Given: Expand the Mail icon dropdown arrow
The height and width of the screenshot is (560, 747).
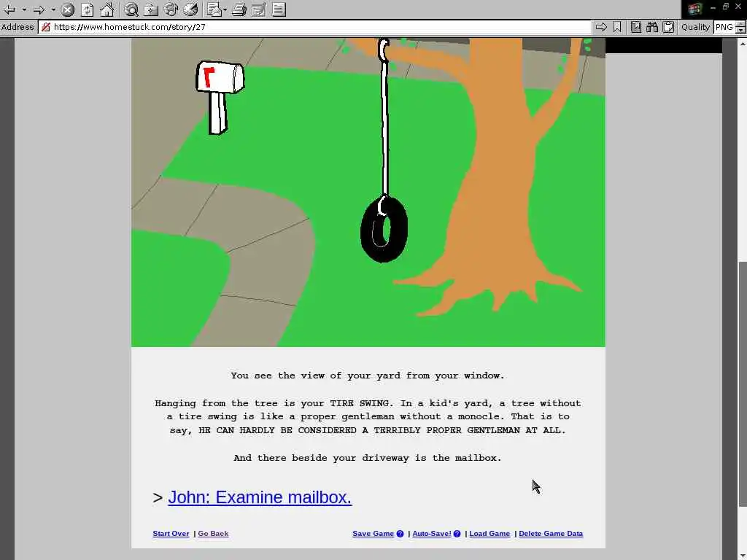Looking at the screenshot, I should click(225, 9).
